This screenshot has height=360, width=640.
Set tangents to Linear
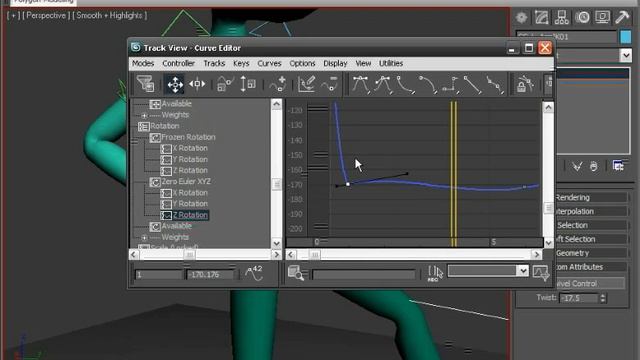[x=473, y=84]
